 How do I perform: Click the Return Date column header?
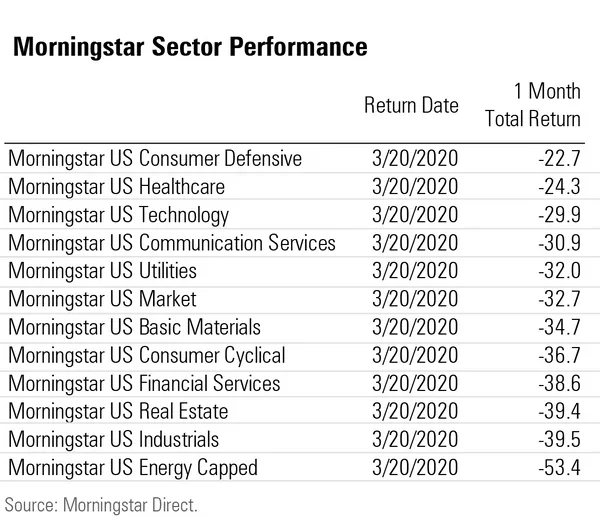[411, 105]
